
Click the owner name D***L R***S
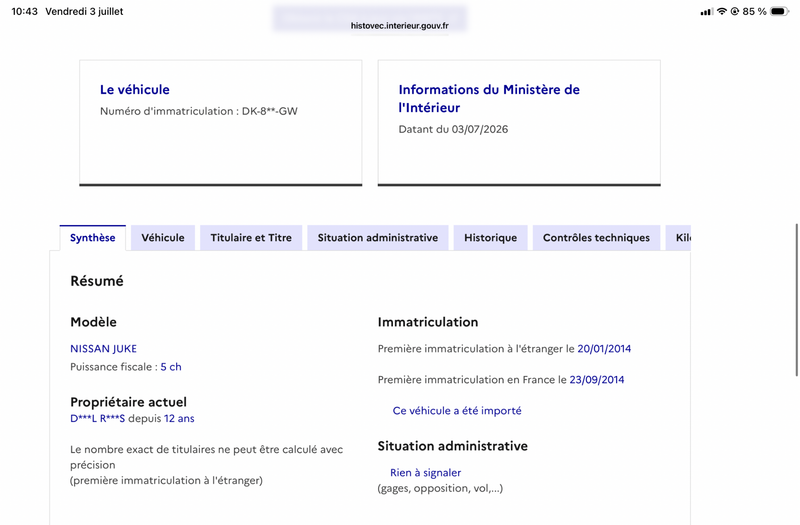pyautogui.click(x=97, y=418)
